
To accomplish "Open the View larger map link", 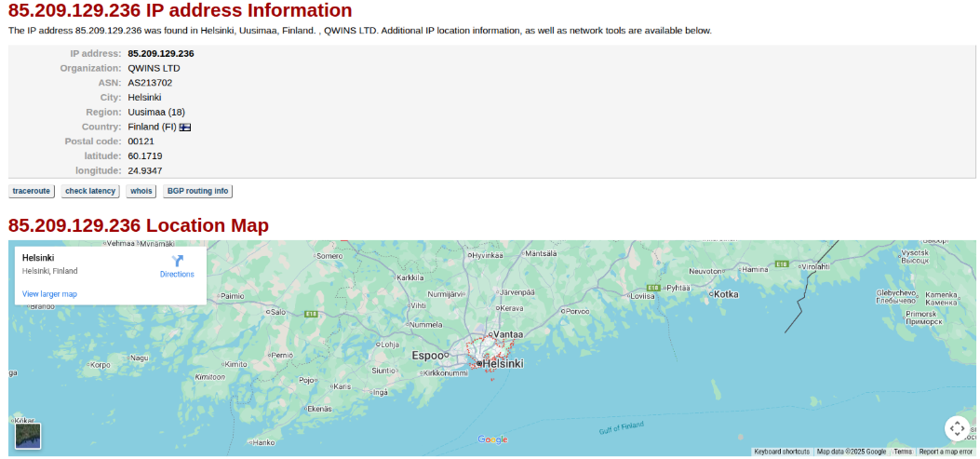I will (x=49, y=294).
